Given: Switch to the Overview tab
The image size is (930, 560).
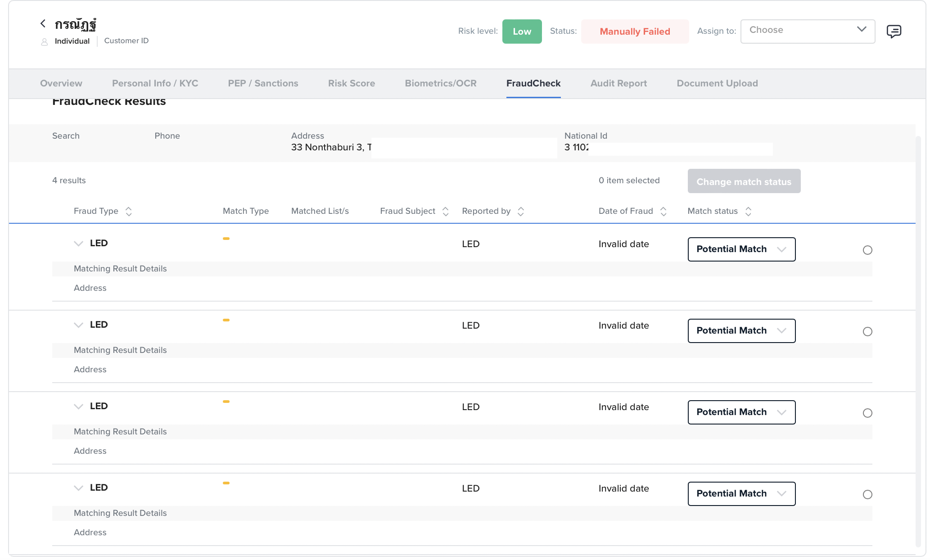Looking at the screenshot, I should pos(61,83).
